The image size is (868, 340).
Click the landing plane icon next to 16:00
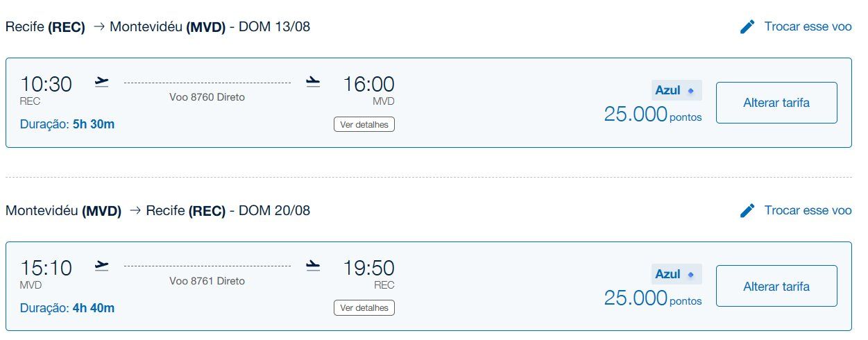pos(313,83)
